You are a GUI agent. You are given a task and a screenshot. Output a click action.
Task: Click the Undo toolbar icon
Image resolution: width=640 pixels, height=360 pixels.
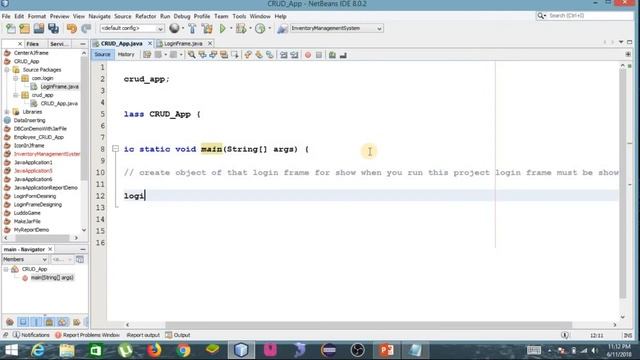[72, 29]
